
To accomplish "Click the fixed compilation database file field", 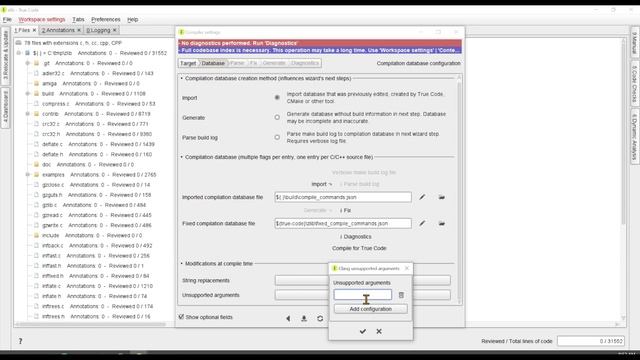I will [343, 223].
